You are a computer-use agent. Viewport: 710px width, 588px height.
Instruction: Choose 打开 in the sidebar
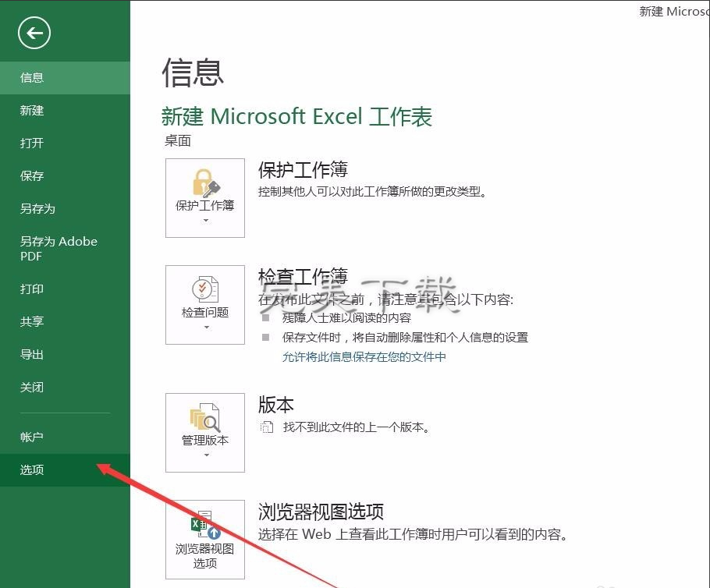point(65,143)
